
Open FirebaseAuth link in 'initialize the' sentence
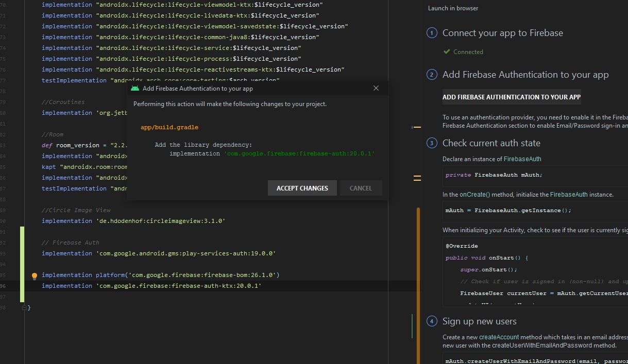[569, 195]
